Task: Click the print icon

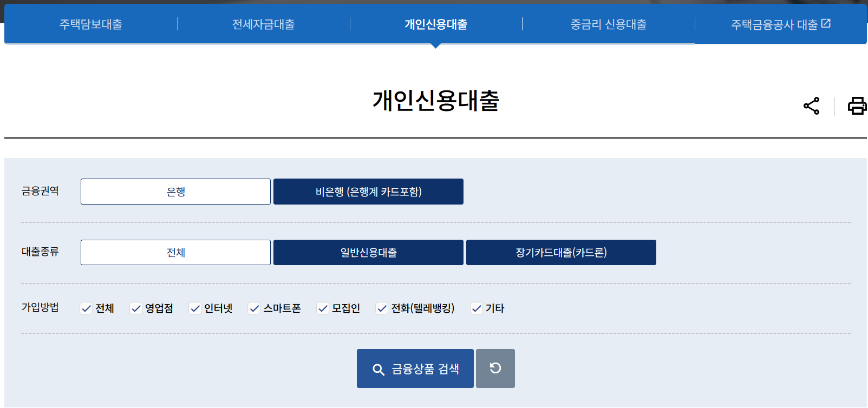Action: (857, 106)
